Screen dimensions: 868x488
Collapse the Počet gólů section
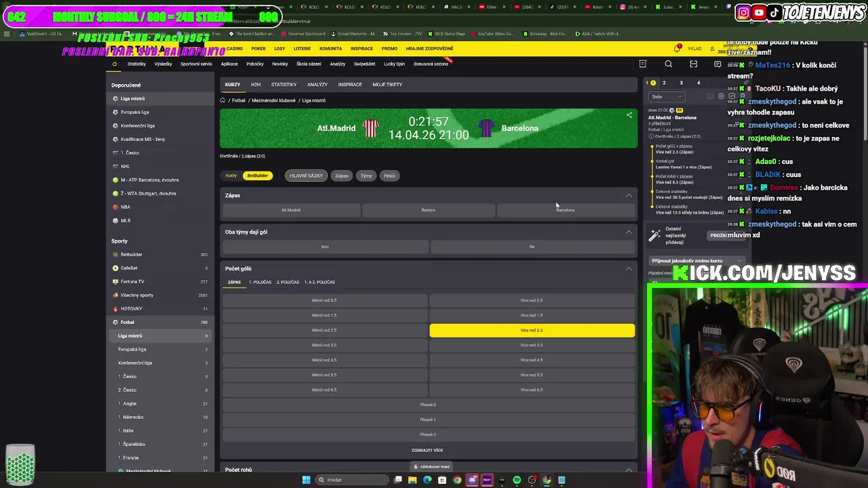click(x=629, y=268)
